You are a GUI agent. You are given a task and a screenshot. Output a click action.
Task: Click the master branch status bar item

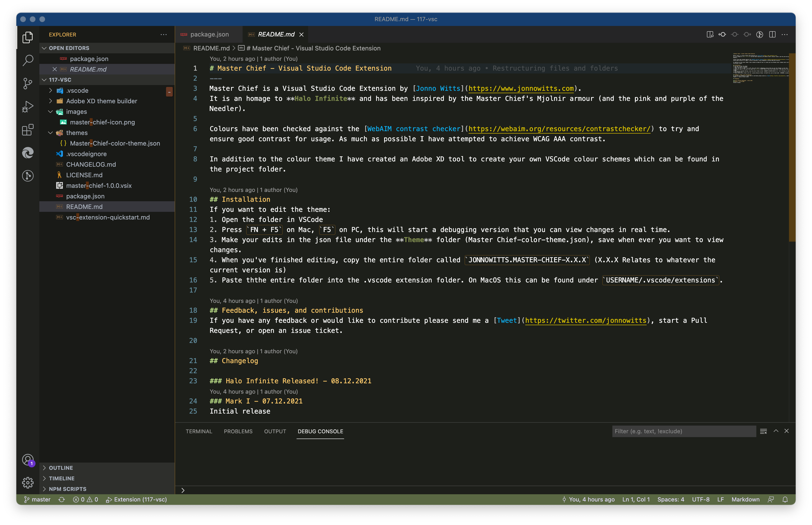[x=37, y=500]
